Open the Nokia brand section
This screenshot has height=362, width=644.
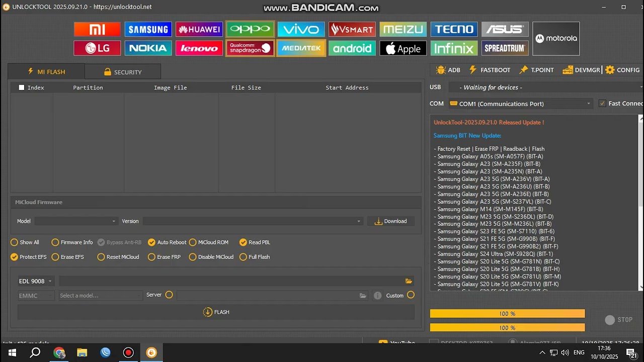148,48
